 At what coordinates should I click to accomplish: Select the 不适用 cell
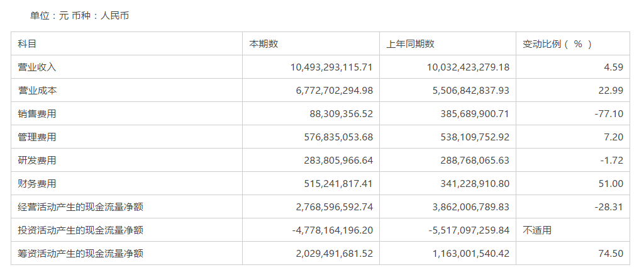[537, 230]
